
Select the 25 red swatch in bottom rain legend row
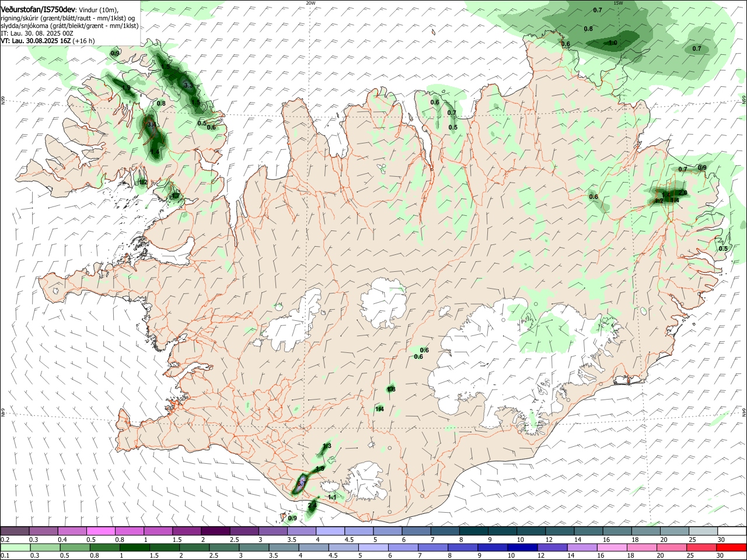click(701, 548)
